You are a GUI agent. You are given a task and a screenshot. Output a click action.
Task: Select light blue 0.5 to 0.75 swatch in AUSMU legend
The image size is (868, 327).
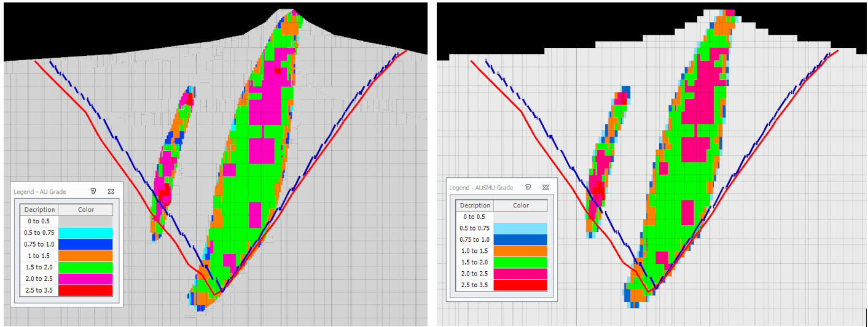pyautogui.click(x=520, y=228)
